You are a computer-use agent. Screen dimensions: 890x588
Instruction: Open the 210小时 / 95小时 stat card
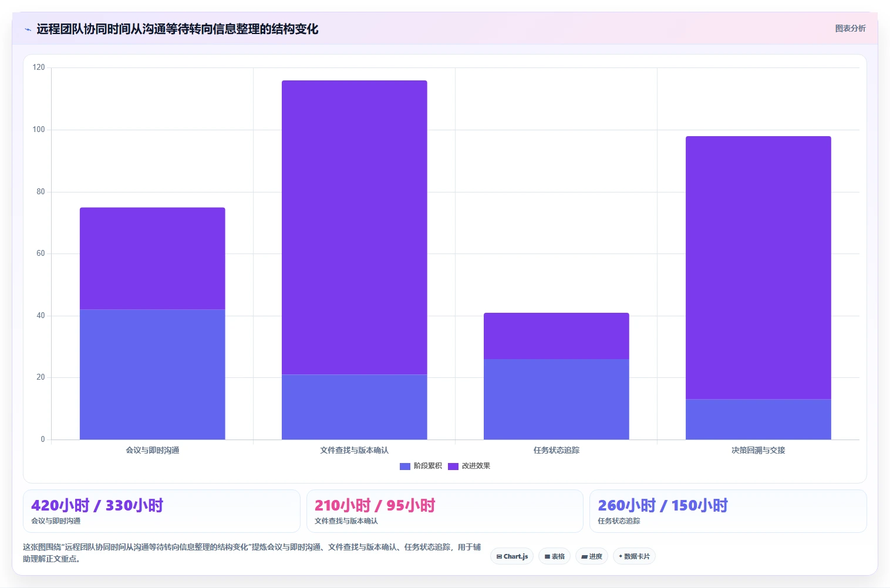[x=445, y=511]
